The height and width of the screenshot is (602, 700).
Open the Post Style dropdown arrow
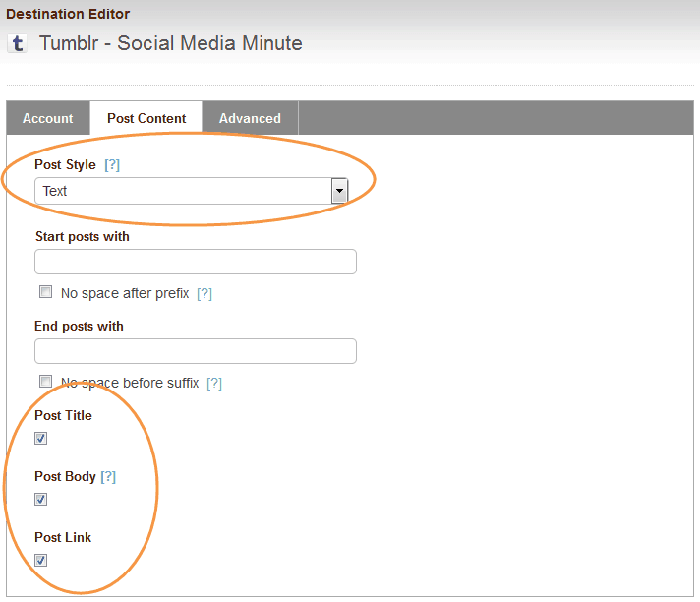click(339, 191)
